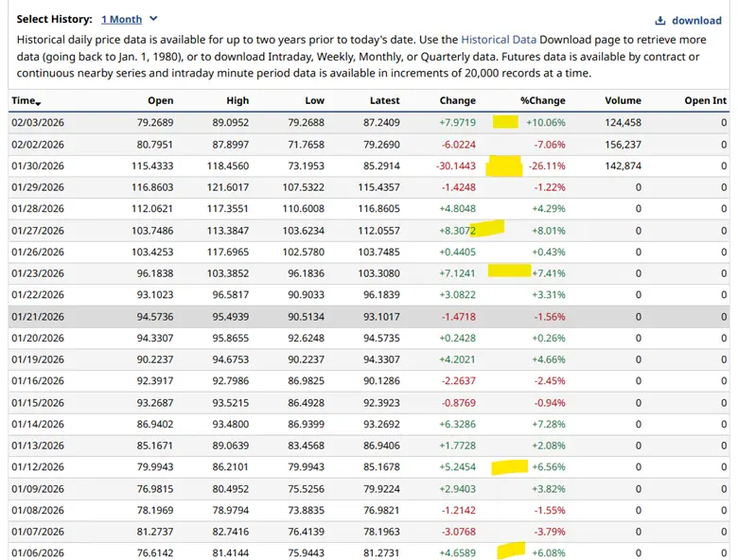Viewport: 738px width, 560px height.
Task: Select the date 02/02/2026
Action: pos(38,145)
